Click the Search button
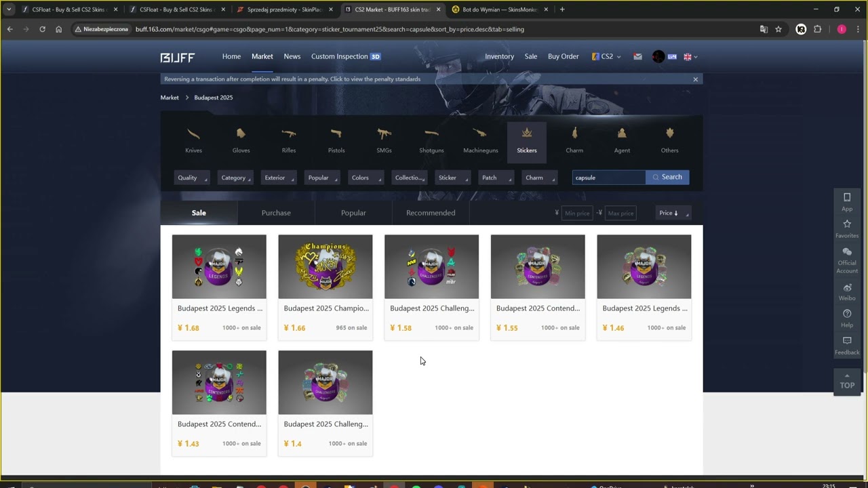Screen dimensions: 868x488 point(667,177)
